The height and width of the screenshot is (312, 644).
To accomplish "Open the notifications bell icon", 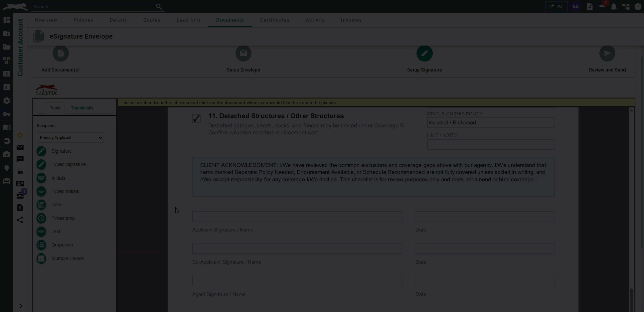I will (x=614, y=7).
